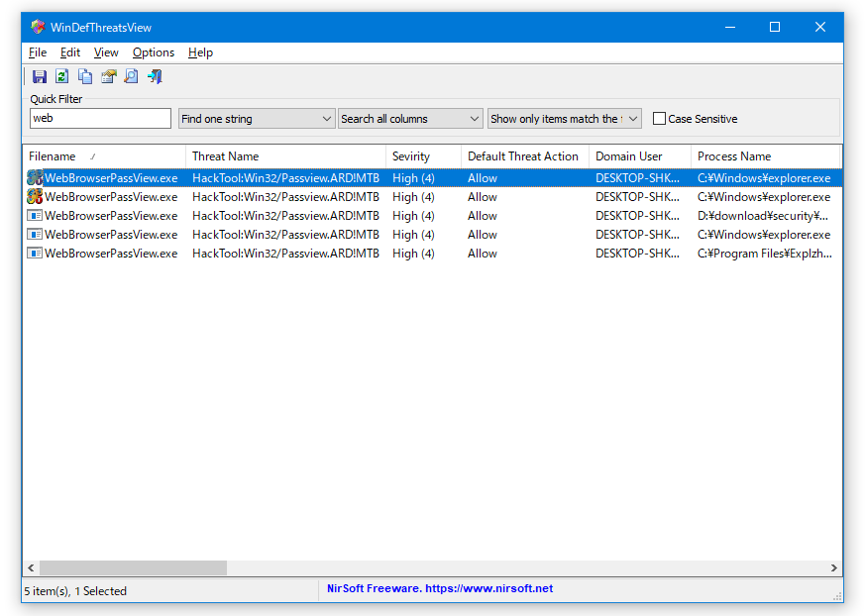
Task: Click the Exit door toolbar icon
Action: coord(155,76)
